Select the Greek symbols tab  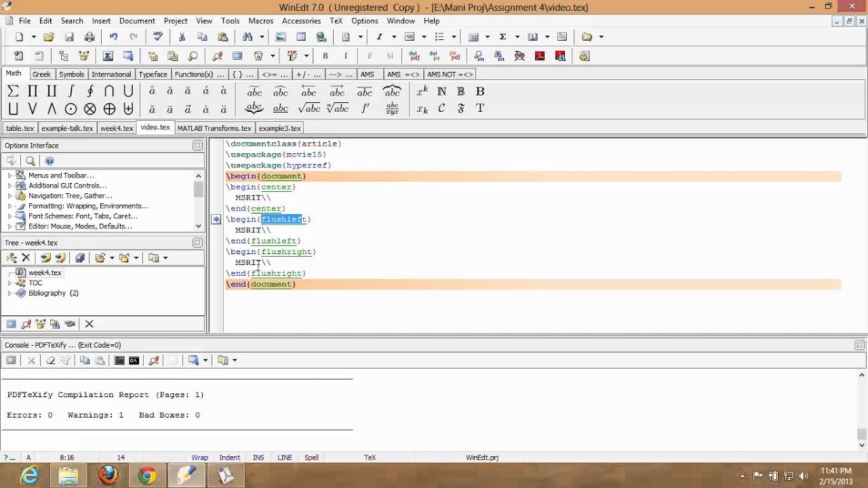[41, 75]
